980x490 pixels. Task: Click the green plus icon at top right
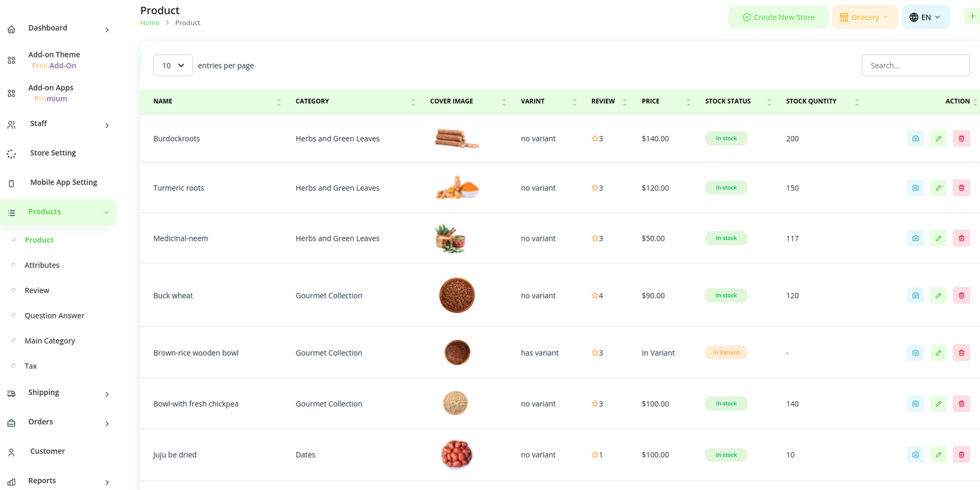(972, 17)
